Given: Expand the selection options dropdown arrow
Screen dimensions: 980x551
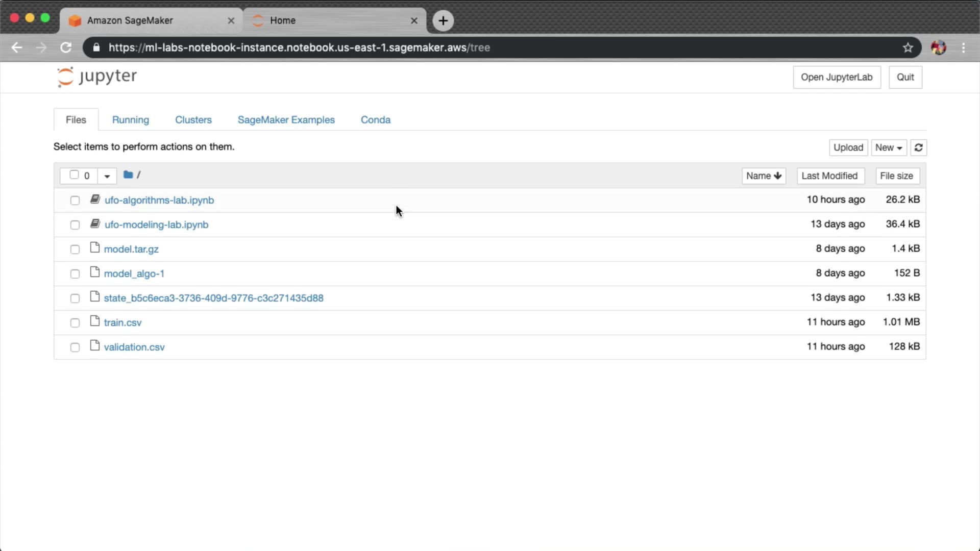Looking at the screenshot, I should [x=107, y=176].
